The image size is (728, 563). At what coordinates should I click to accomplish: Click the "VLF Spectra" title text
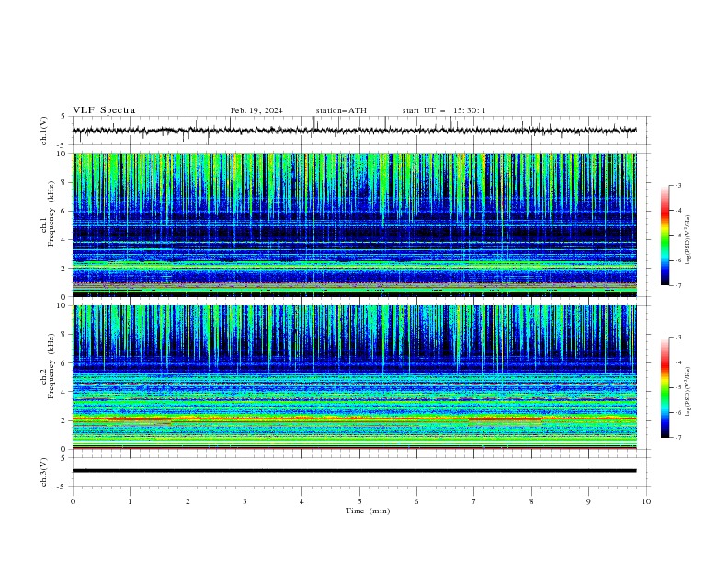[104, 110]
